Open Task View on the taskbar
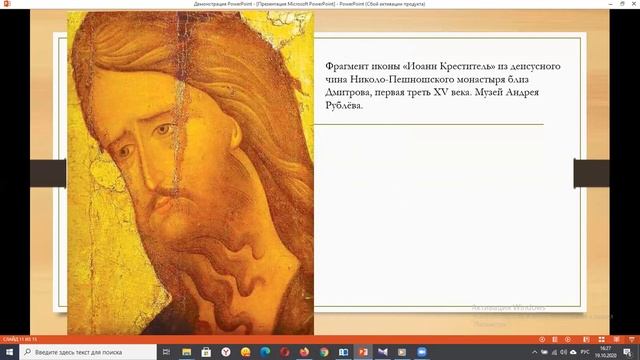 166,352
